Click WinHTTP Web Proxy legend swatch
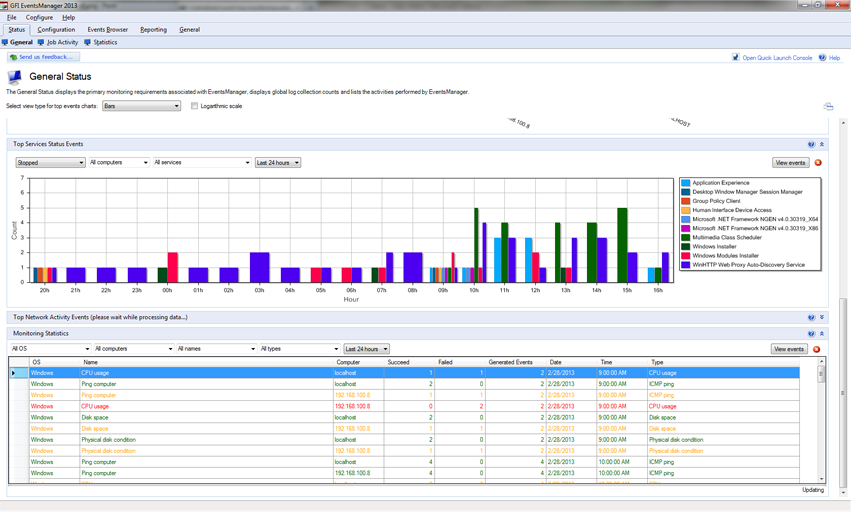851x512 pixels. tap(685, 265)
